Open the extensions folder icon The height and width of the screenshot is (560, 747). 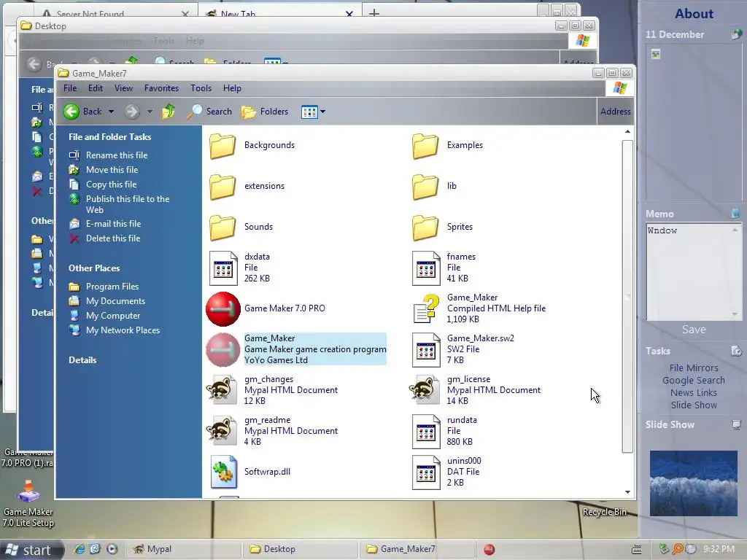click(222, 186)
